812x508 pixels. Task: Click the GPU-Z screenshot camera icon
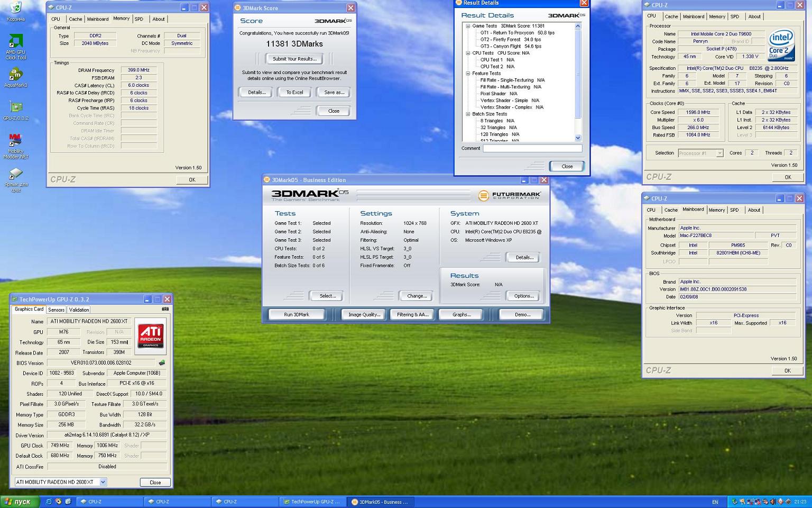(165, 309)
